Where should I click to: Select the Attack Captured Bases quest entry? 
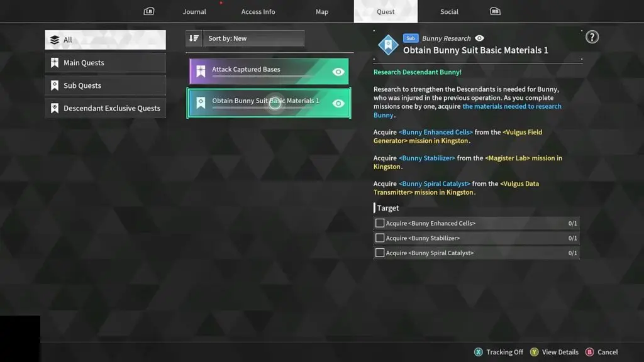coord(261,69)
